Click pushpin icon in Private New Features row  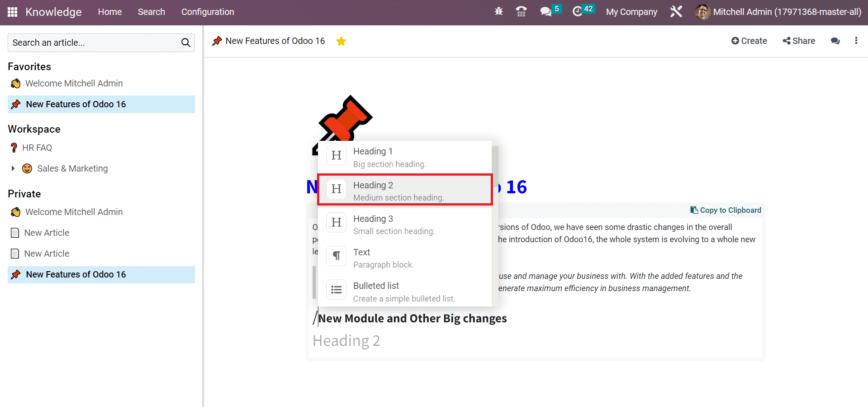[16, 274]
